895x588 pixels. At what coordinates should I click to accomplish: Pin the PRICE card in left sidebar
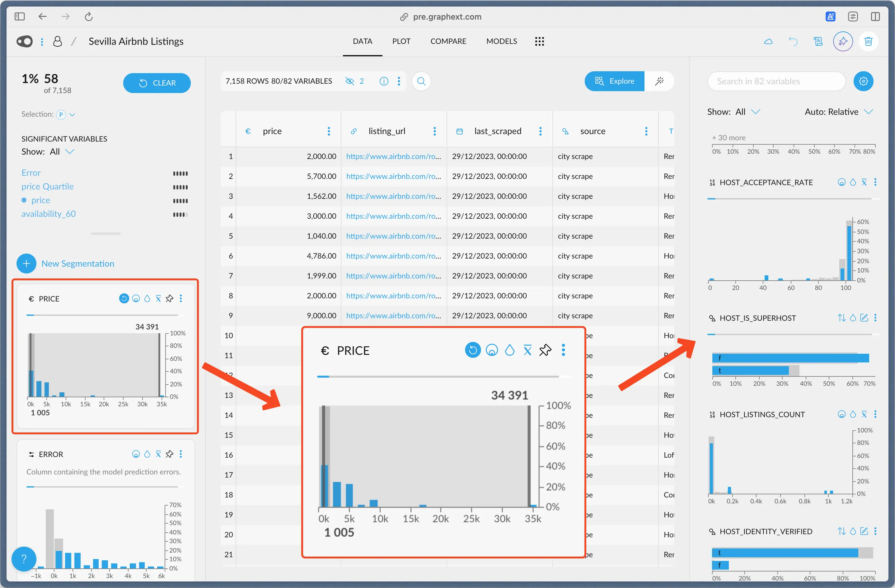tap(170, 299)
